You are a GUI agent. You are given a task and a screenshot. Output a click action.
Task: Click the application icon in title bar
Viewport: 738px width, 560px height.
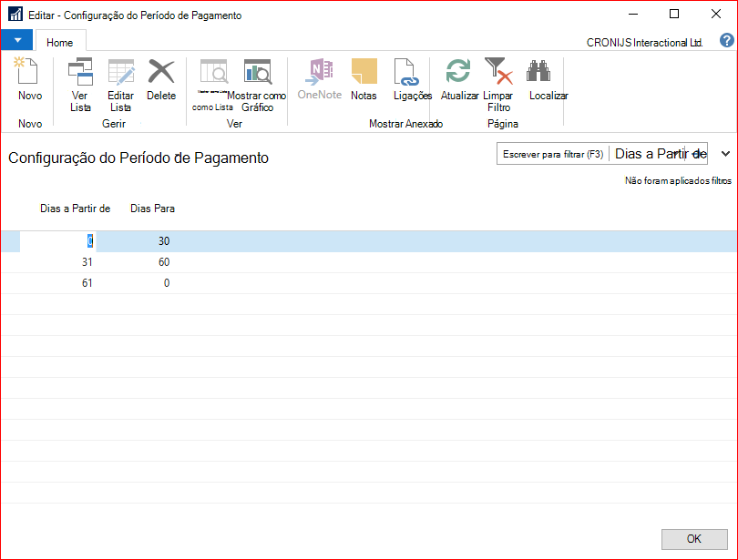(15, 14)
